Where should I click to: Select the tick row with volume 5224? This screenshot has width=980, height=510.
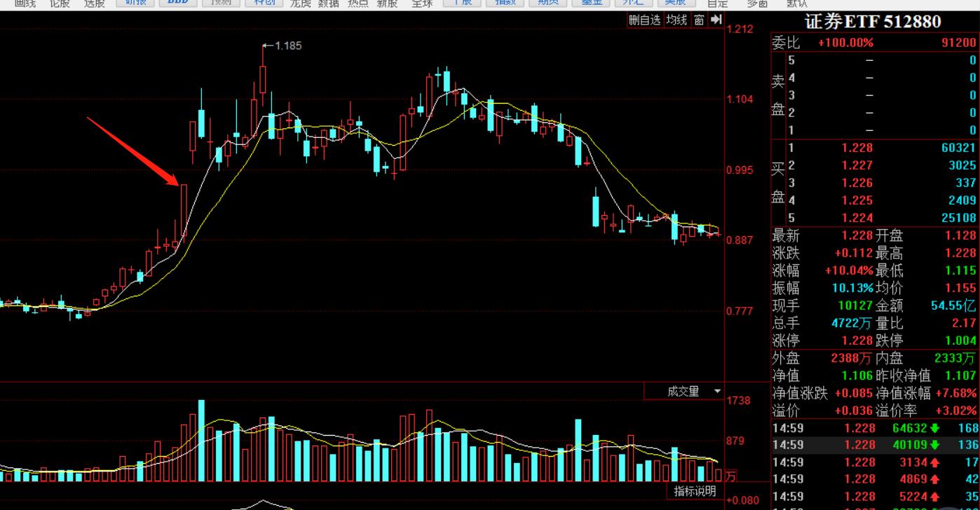point(876,497)
